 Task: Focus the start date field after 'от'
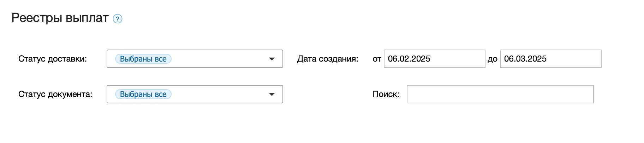tap(434, 59)
